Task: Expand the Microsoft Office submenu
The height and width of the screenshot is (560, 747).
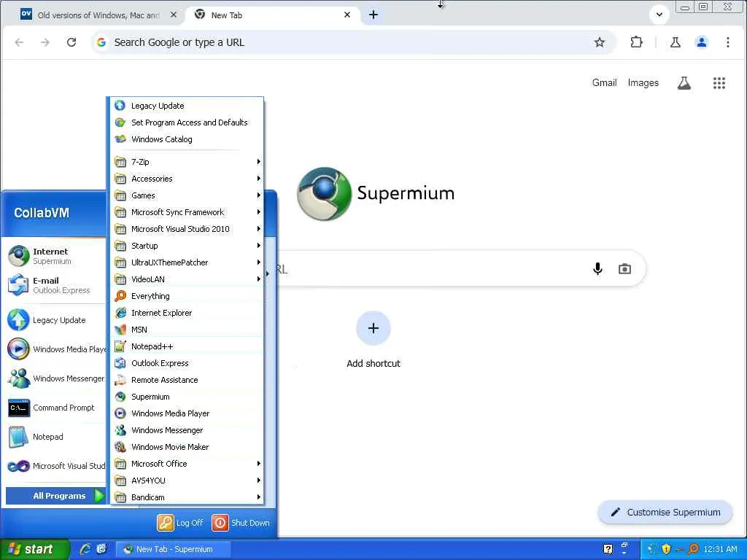Action: coord(187,464)
